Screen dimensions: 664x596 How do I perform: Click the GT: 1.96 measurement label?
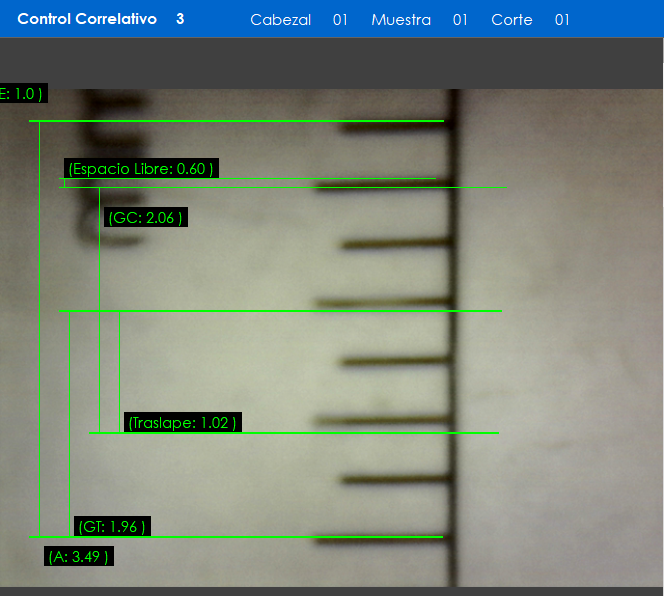point(113,526)
